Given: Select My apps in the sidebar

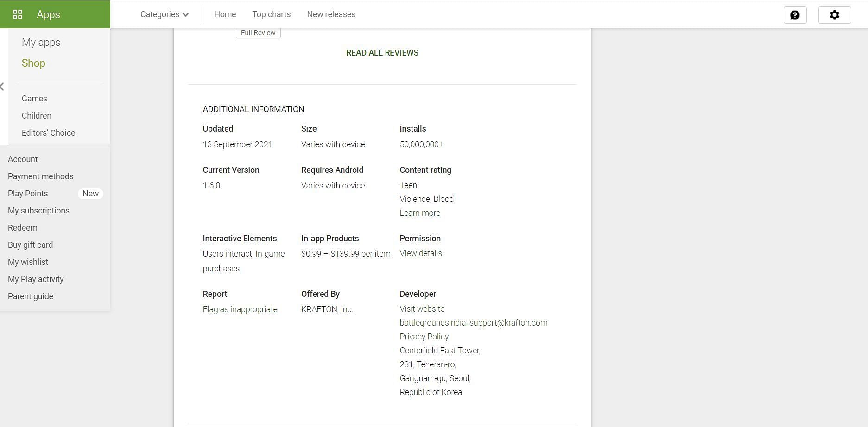Looking at the screenshot, I should point(41,42).
